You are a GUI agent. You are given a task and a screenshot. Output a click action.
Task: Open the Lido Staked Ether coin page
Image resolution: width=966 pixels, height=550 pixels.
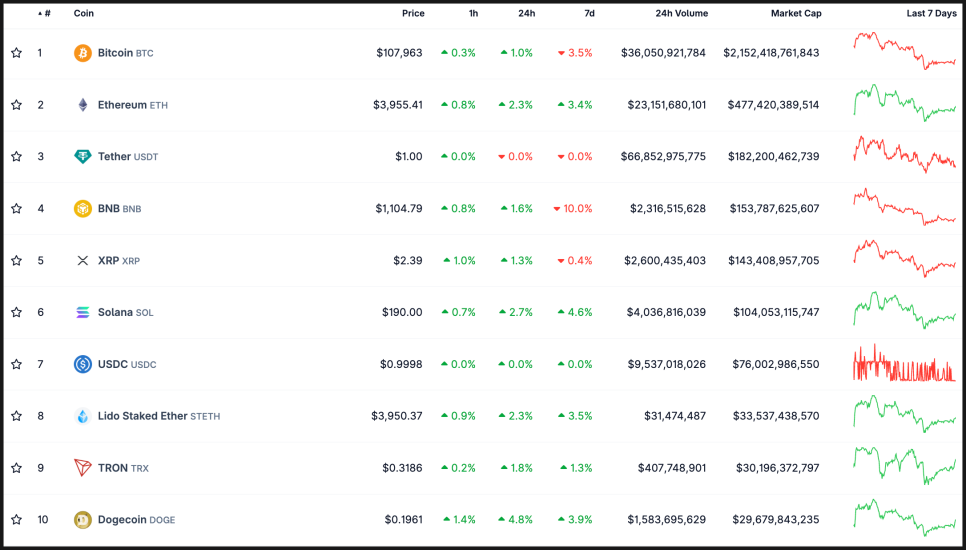point(142,416)
